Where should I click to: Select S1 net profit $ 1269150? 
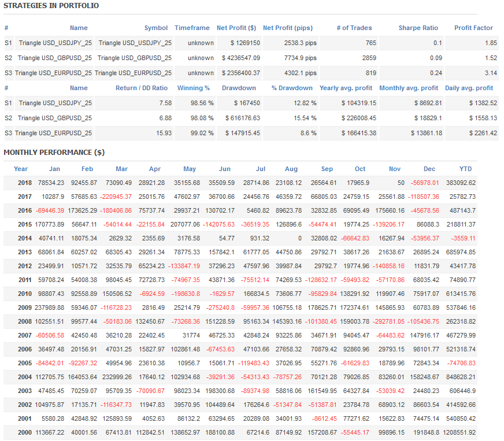[x=245, y=43]
